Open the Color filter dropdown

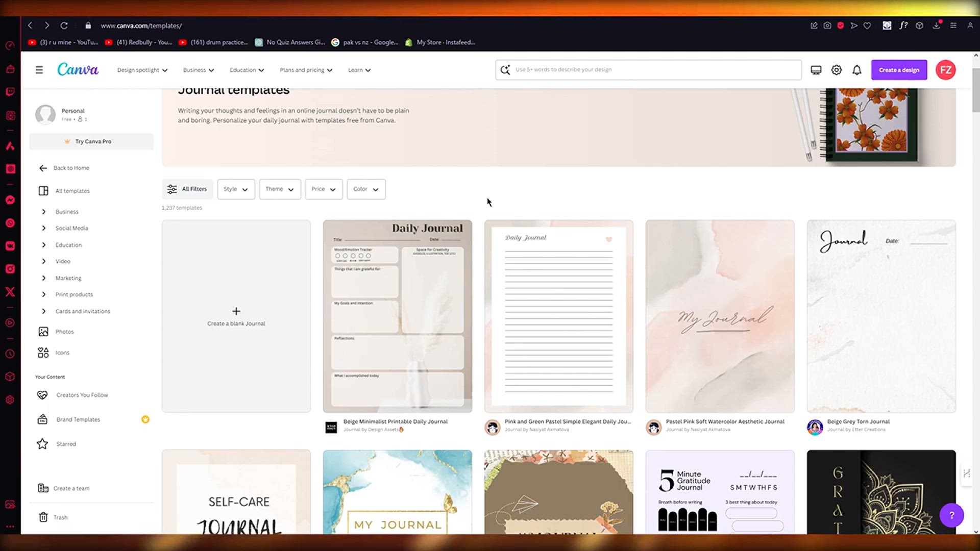coord(366,189)
